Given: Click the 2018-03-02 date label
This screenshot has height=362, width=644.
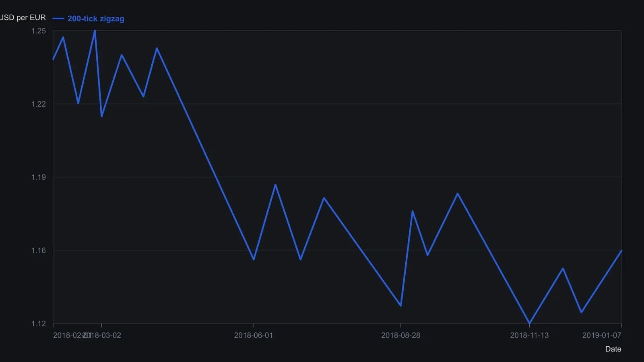Looking at the screenshot, I should click(101, 335).
